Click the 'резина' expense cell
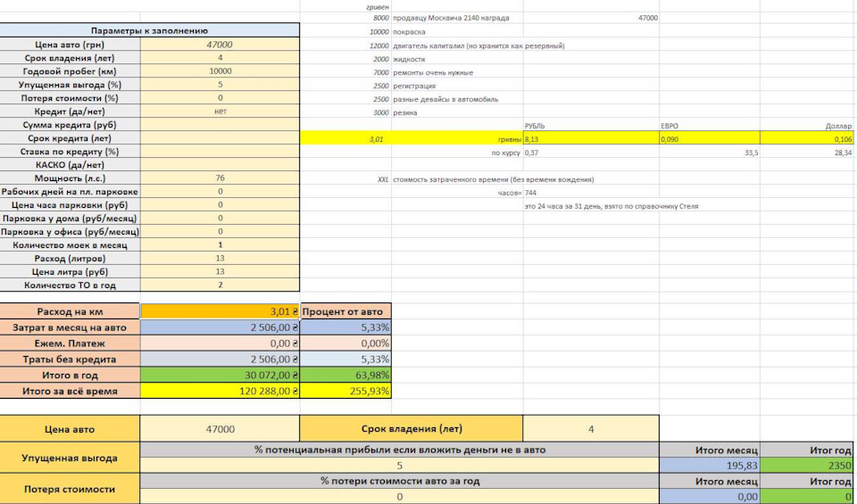This screenshot has width=857, height=504. pyautogui.click(x=457, y=112)
